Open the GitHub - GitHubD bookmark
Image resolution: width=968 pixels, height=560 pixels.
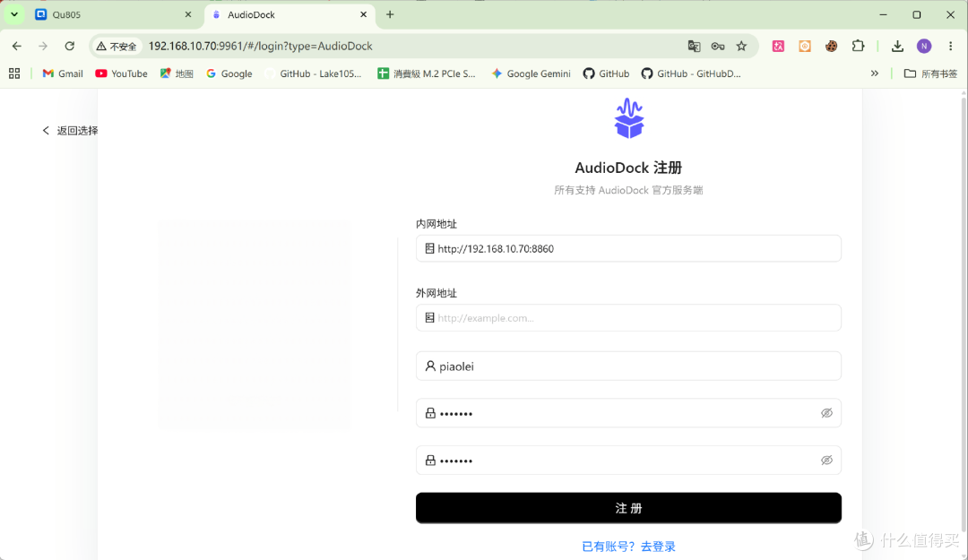coord(691,73)
